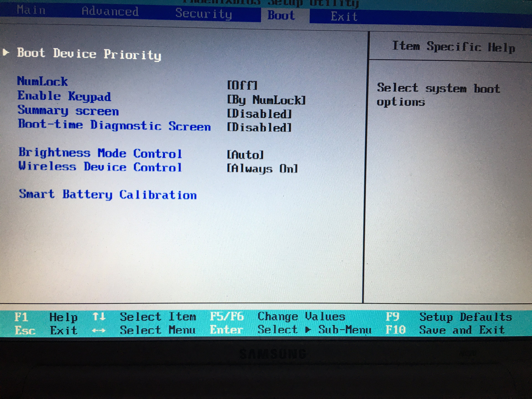Change Wireless Device Control Always On
Image resolution: width=532 pixels, height=399 pixels.
pos(262,169)
